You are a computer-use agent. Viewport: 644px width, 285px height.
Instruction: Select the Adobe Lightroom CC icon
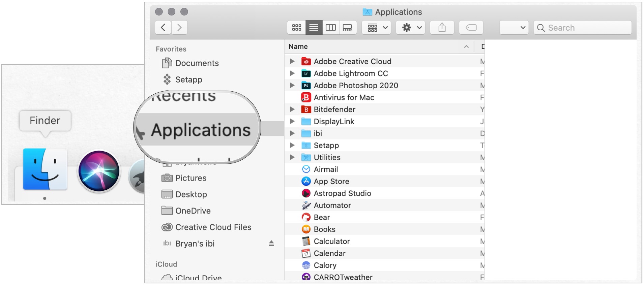point(306,73)
